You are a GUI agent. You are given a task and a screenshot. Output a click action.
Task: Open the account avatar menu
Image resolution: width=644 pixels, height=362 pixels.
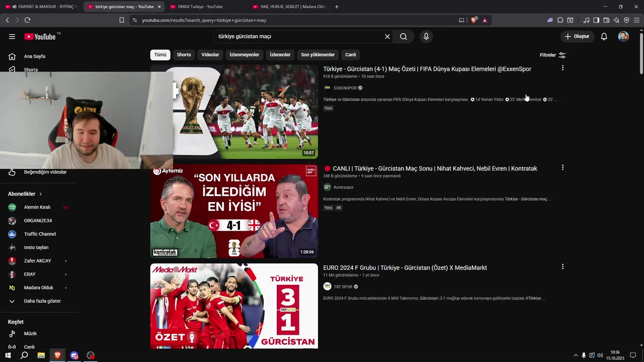(x=623, y=36)
